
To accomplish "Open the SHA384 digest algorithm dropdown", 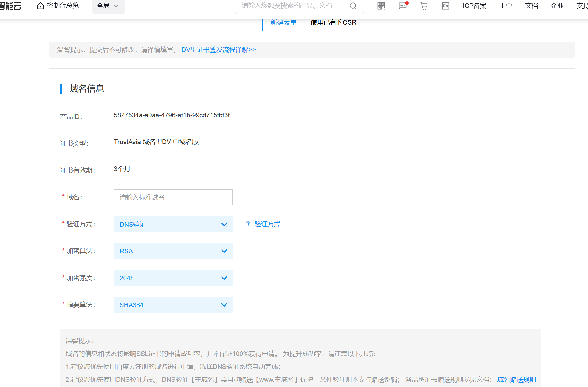I will coord(173,305).
